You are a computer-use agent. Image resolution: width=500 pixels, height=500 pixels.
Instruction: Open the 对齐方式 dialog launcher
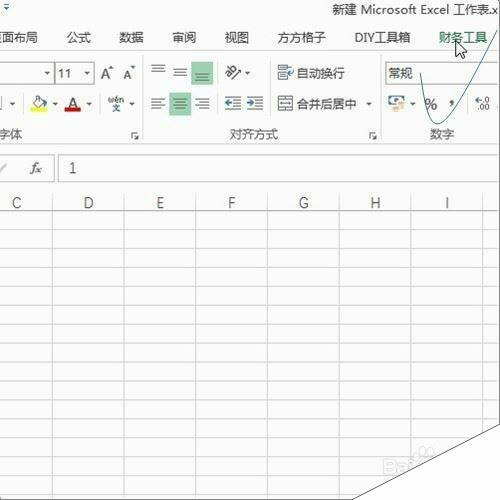coord(373,136)
